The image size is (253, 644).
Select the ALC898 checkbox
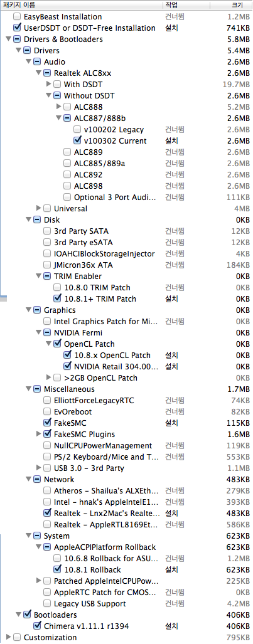click(x=67, y=186)
